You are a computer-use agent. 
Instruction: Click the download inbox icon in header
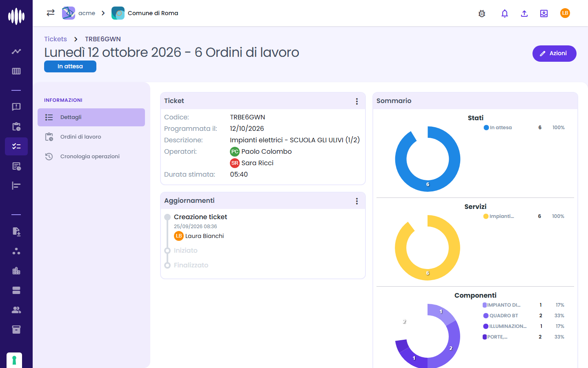[x=544, y=13]
